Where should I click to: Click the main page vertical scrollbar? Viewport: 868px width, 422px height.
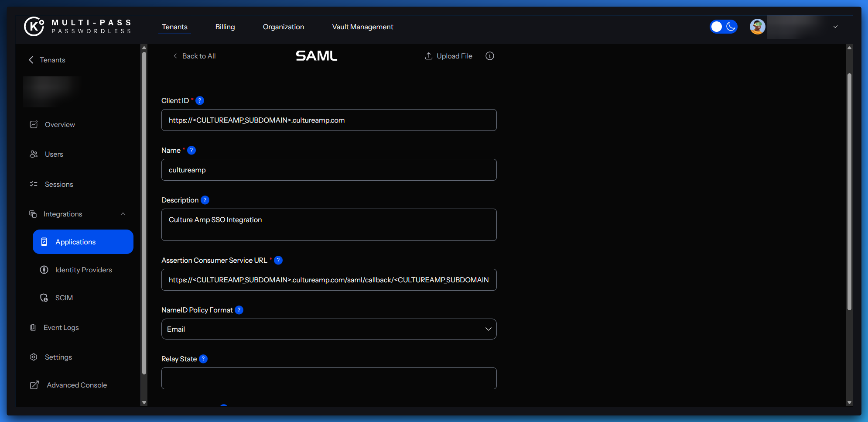pyautogui.click(x=849, y=192)
